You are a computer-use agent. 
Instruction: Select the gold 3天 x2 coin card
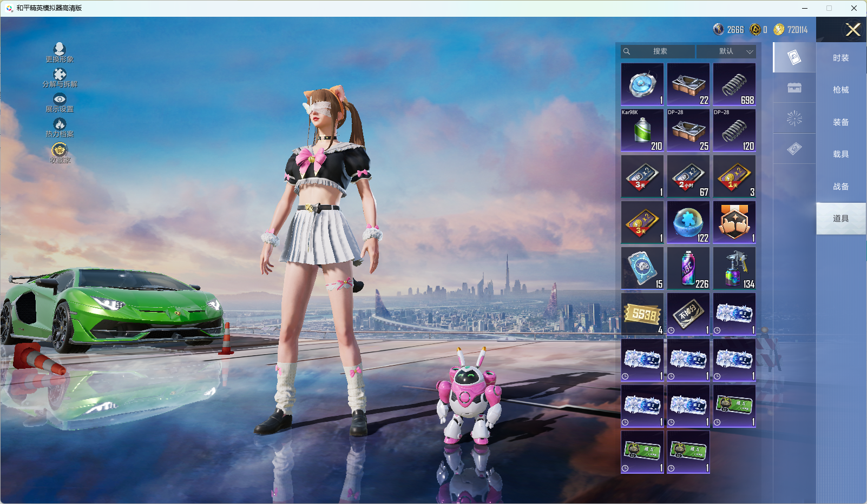pyautogui.click(x=642, y=222)
